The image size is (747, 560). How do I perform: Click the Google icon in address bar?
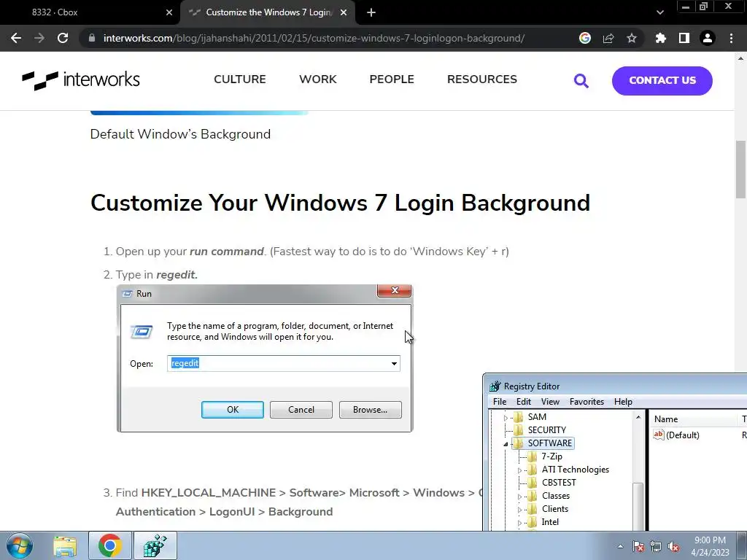coord(585,38)
